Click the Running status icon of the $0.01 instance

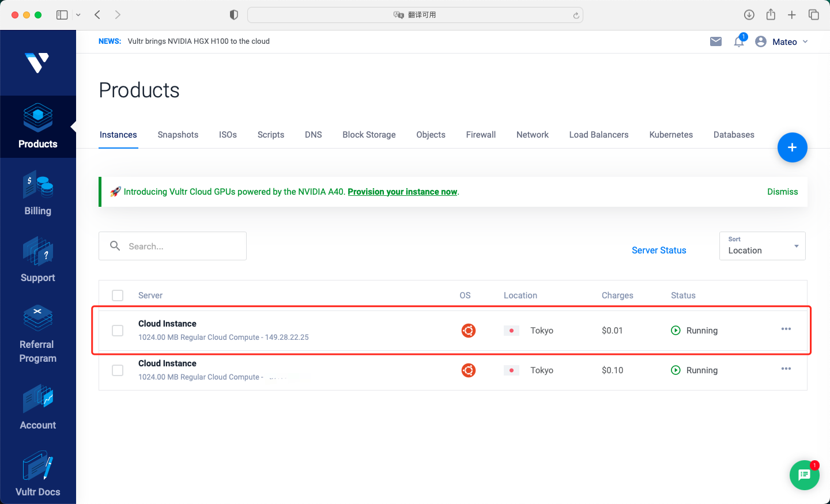coord(676,331)
